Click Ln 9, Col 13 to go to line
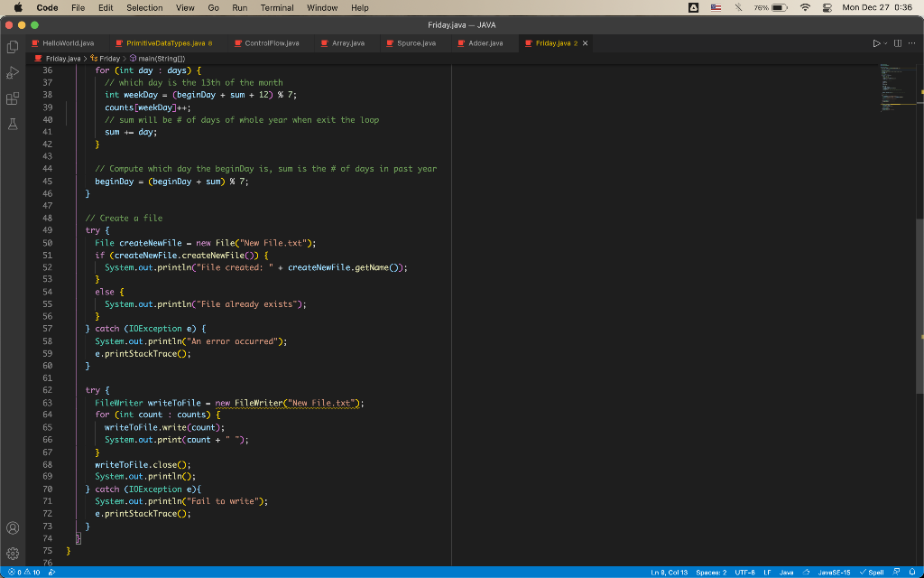The width and height of the screenshot is (924, 578). (x=669, y=572)
